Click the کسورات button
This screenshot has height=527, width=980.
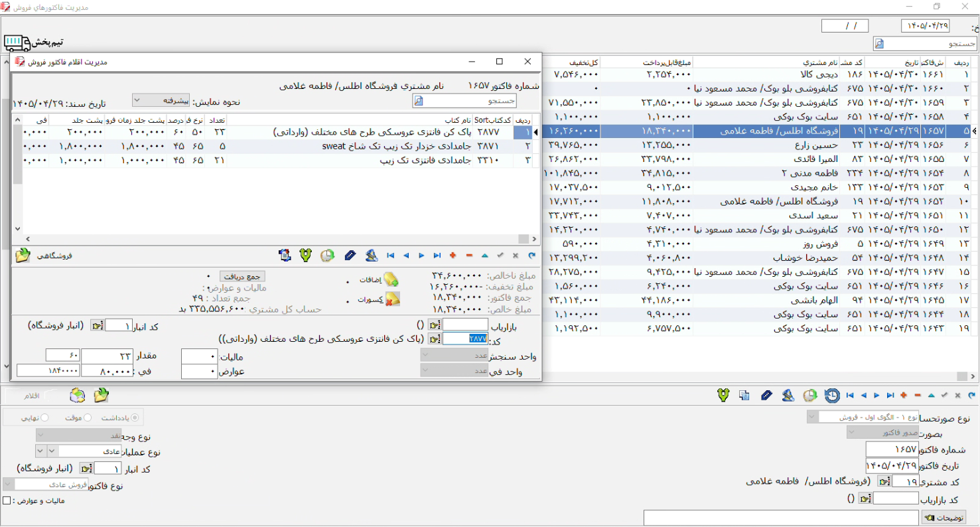point(378,301)
